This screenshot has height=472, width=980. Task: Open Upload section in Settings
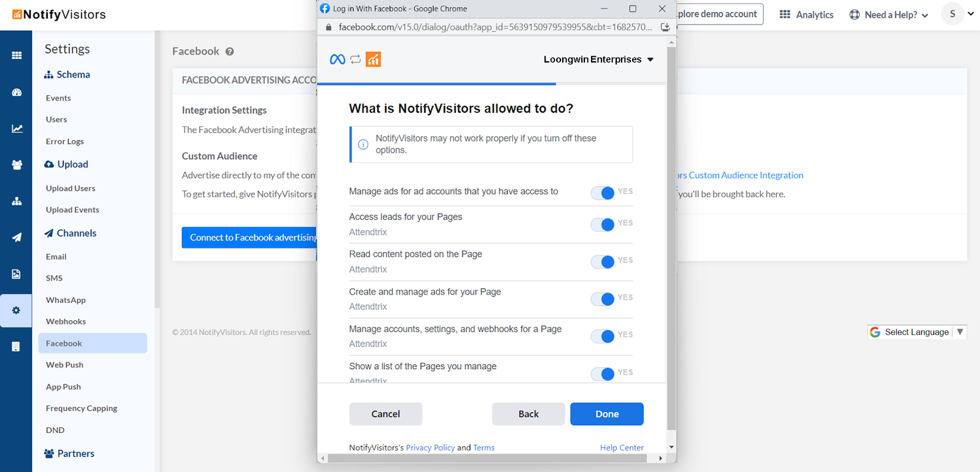(66, 164)
